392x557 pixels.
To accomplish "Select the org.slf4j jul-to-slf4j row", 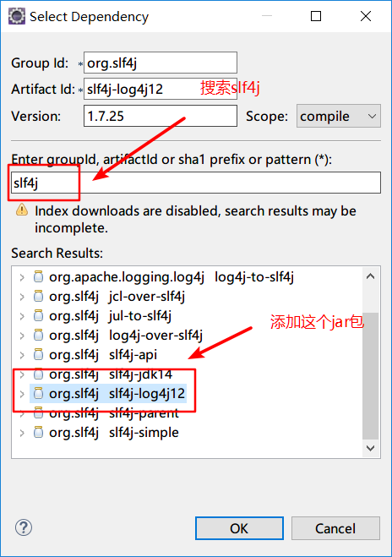I will (110, 316).
